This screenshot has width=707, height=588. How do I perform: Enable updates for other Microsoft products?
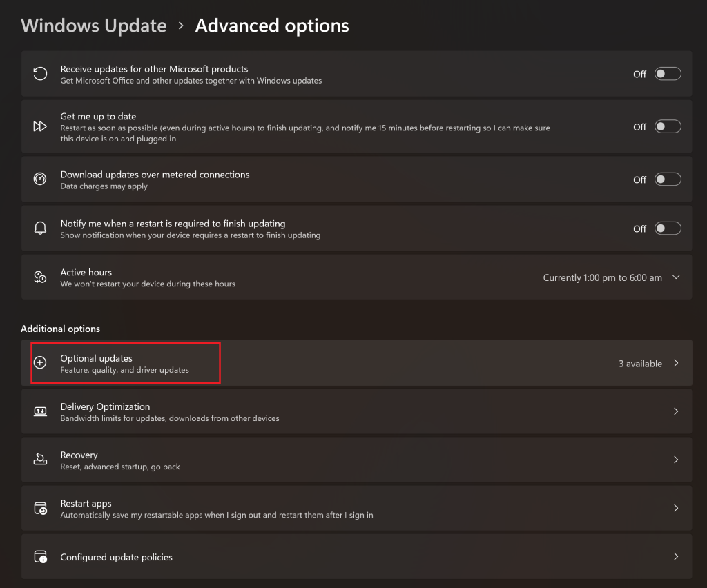[667, 73]
